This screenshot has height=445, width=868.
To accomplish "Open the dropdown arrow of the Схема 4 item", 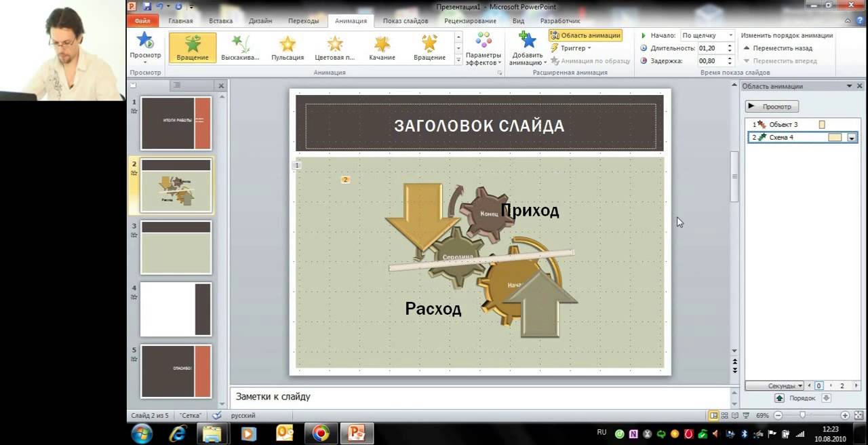I will pos(852,138).
